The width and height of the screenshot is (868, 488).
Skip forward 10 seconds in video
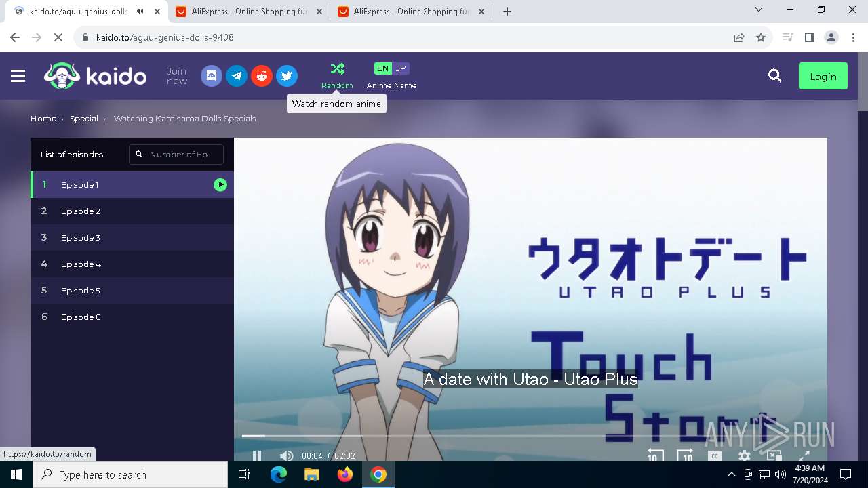pos(684,456)
